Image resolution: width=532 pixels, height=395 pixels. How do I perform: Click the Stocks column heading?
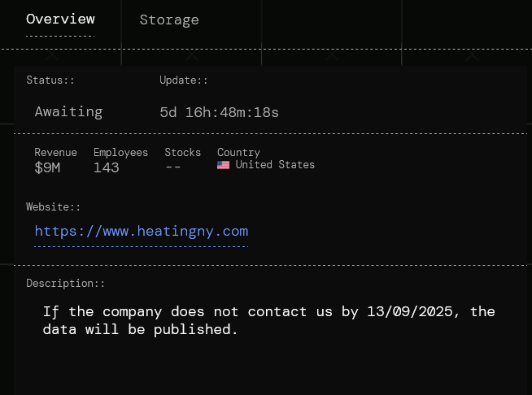tap(182, 152)
